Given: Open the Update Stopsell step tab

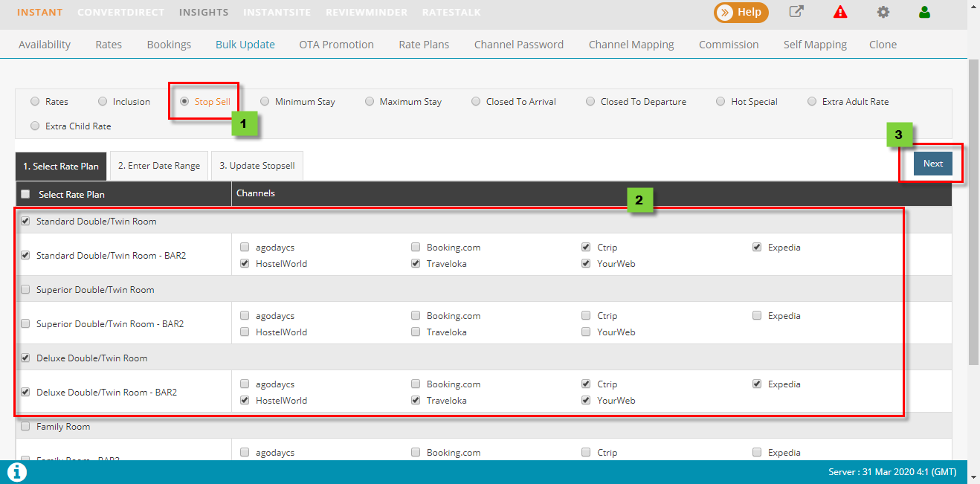Looking at the screenshot, I should coord(257,166).
